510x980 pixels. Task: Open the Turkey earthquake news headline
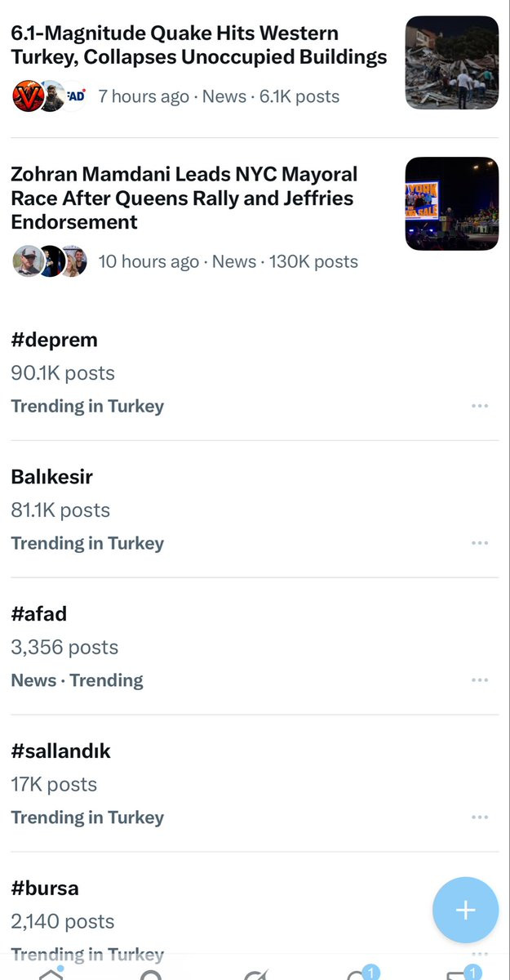coord(199,45)
